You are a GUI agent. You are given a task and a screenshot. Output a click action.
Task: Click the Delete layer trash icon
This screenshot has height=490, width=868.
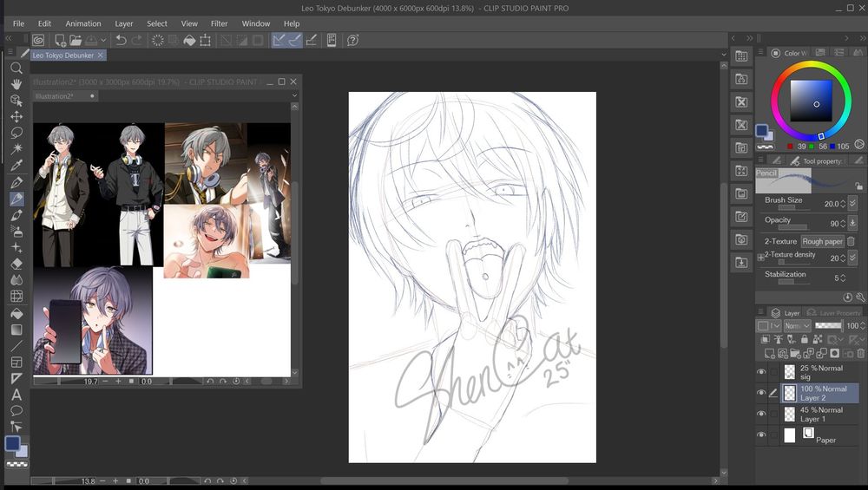pyautogui.click(x=861, y=353)
